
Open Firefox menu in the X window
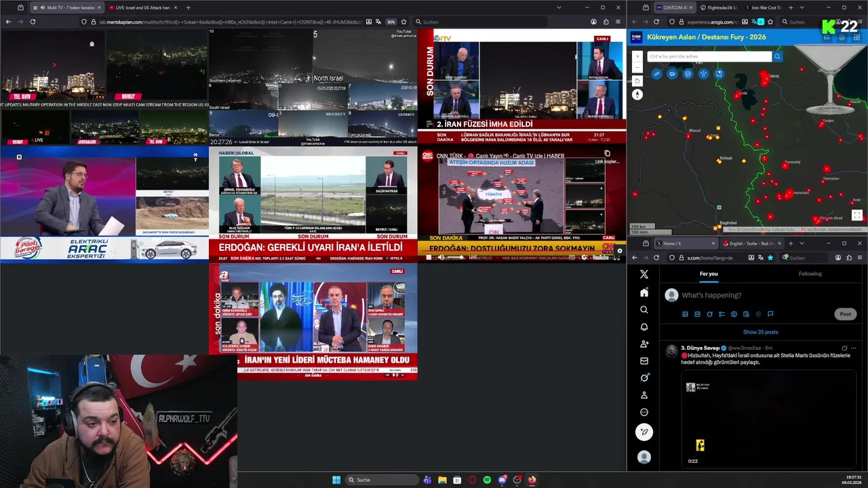coord(859,258)
